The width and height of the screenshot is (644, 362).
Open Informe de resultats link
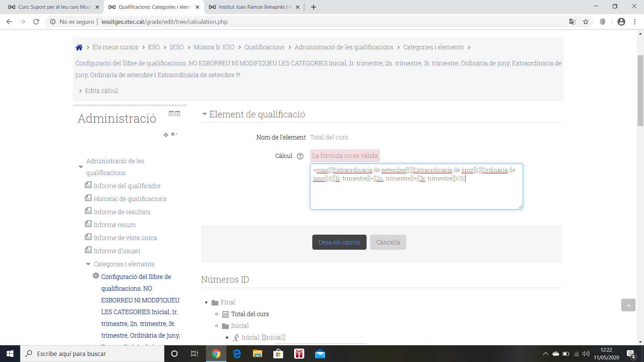(122, 212)
